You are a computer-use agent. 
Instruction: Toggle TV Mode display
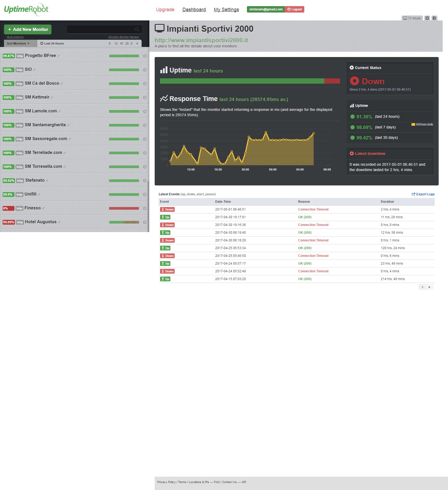pyautogui.click(x=412, y=18)
